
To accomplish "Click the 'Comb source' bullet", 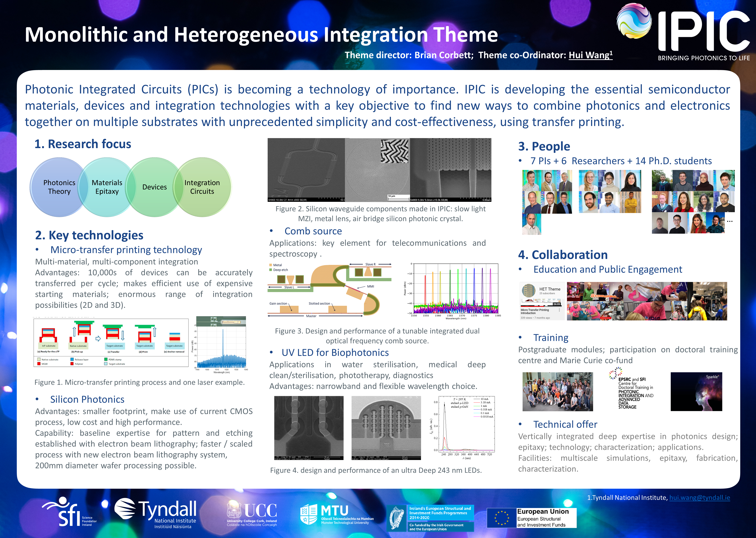I will click(313, 231).
